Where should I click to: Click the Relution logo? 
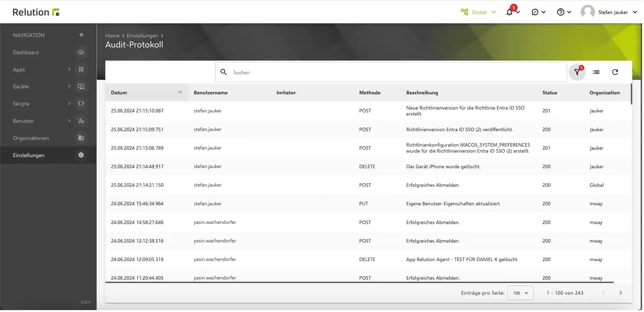(36, 12)
